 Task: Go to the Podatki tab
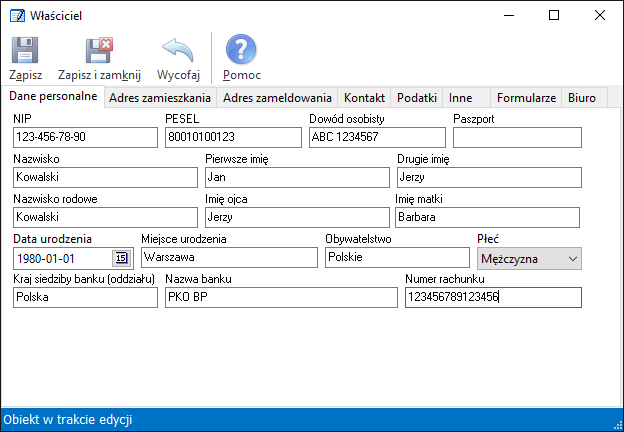[x=417, y=98]
